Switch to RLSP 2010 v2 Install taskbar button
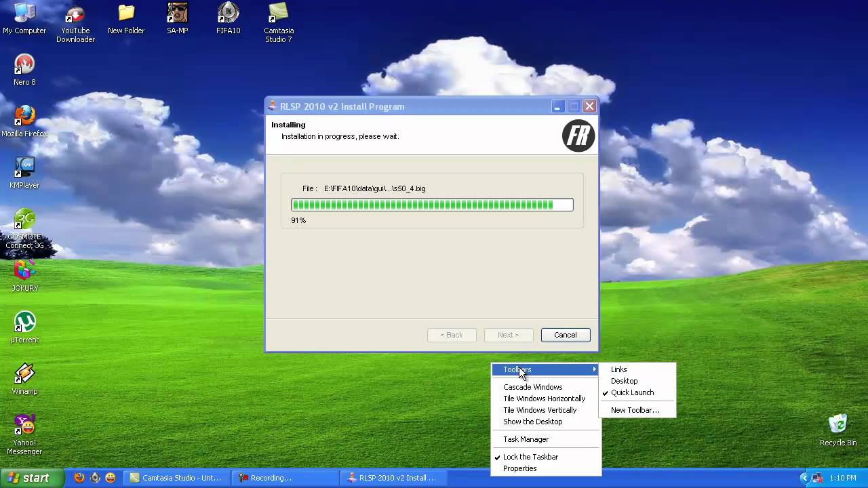 (393, 478)
